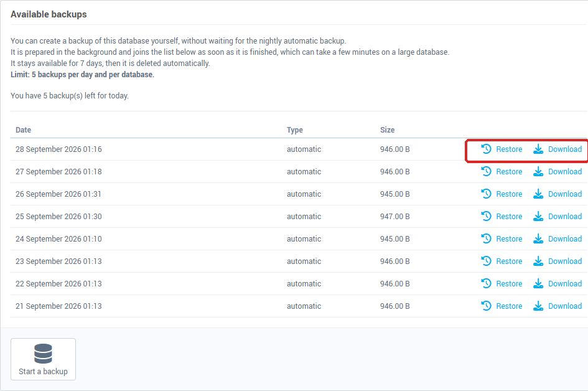Click restore icon for 27 September backup
The height and width of the screenshot is (391, 588).
click(x=487, y=171)
